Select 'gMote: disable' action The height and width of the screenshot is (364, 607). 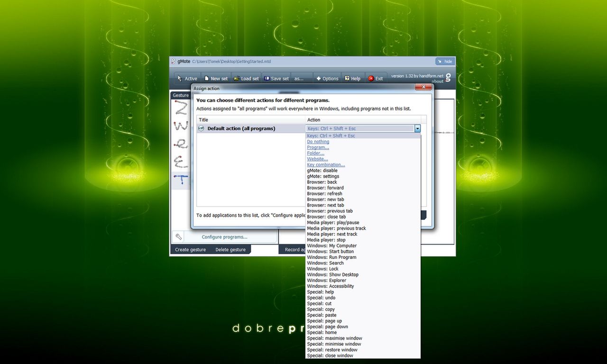pos(363,171)
